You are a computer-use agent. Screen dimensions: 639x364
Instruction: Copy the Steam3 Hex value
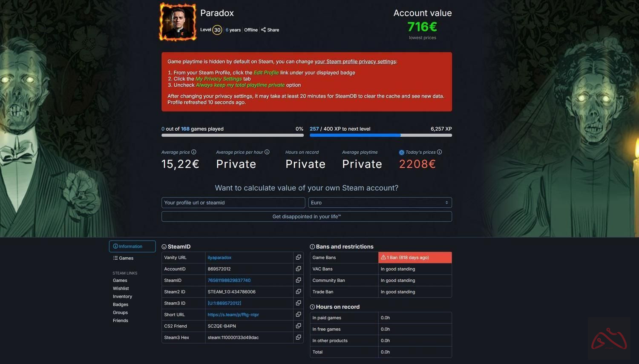298,337
